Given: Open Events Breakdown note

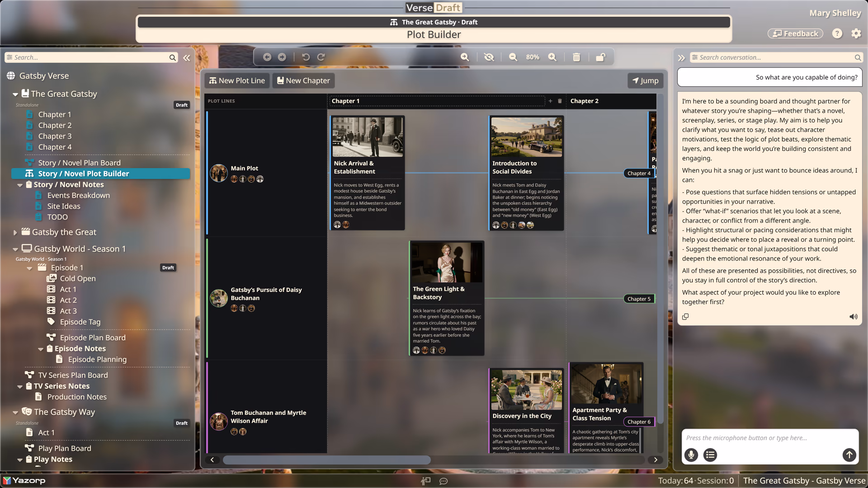Looking at the screenshot, I should click(x=78, y=195).
